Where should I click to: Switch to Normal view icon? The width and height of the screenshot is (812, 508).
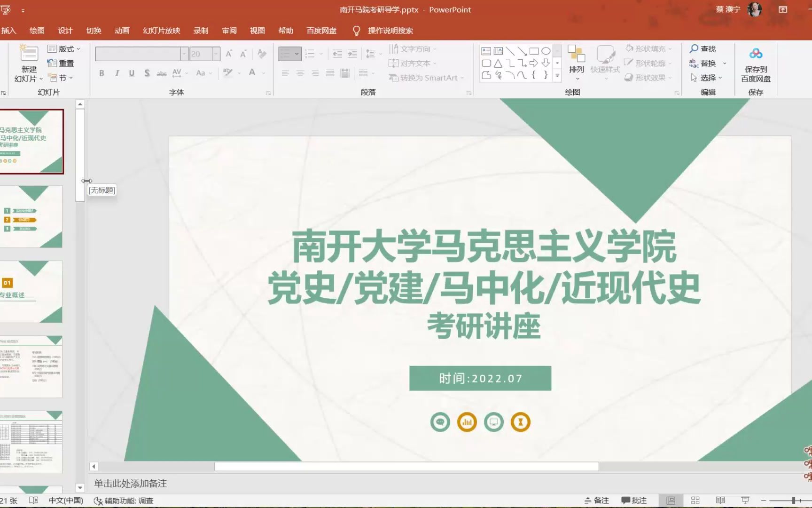click(x=671, y=500)
